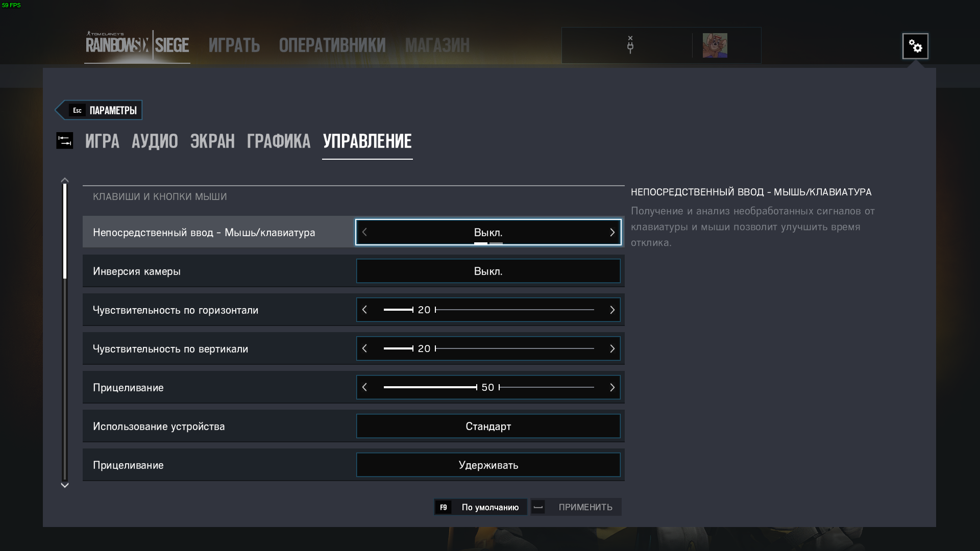Click right arrow of Непосредственный ввод
Image resolution: width=980 pixels, height=551 pixels.
612,232
